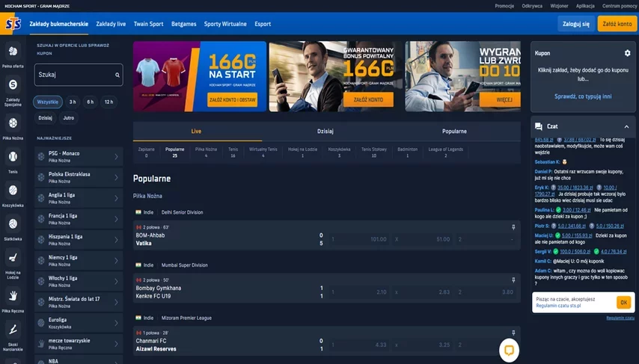Open the floating support chat button
The width and height of the screenshot is (639, 364).
click(509, 350)
